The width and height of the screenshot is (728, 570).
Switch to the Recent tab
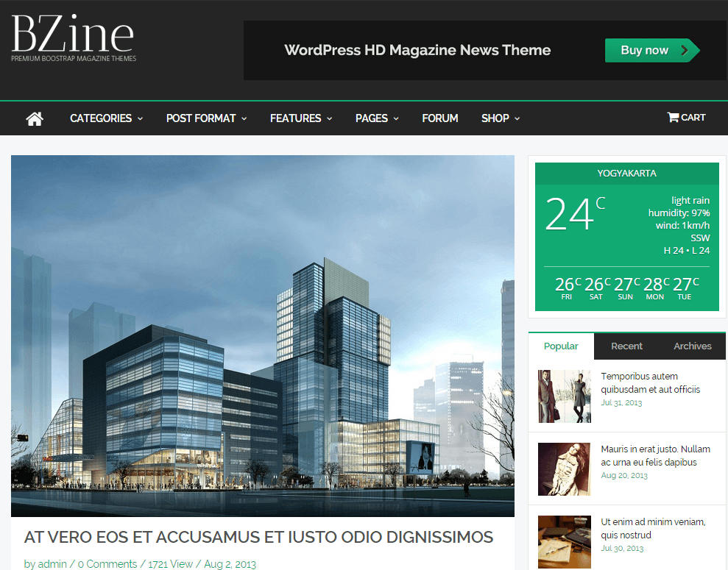626,346
